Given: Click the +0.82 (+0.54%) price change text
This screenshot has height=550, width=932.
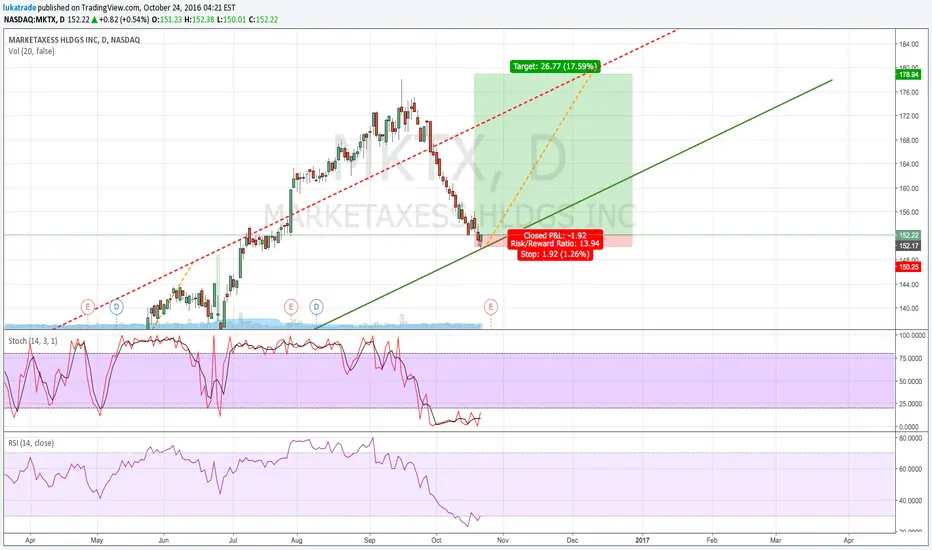Looking at the screenshot, I should [x=125, y=20].
